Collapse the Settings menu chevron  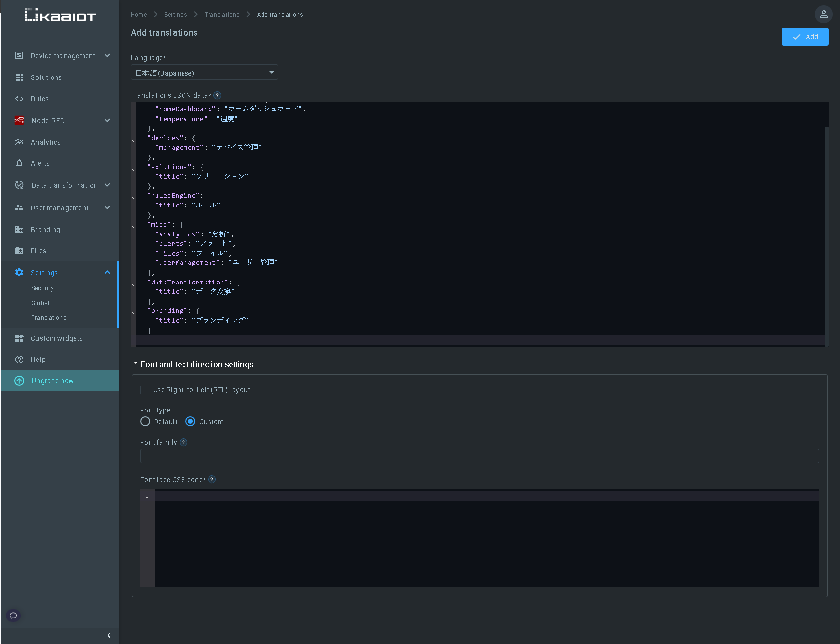pos(107,272)
